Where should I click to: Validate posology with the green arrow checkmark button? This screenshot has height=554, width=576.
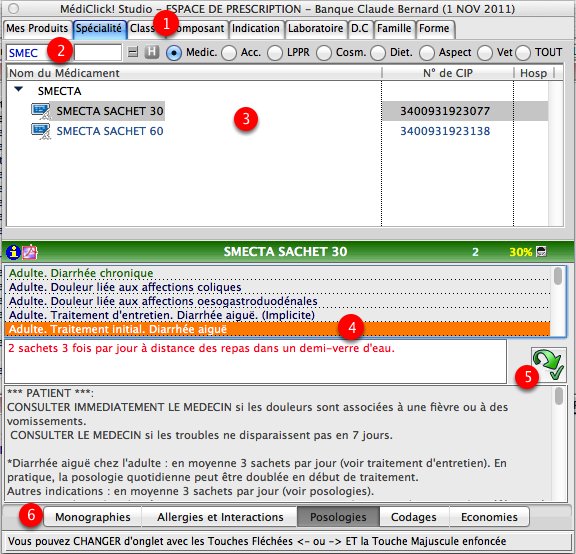[548, 364]
